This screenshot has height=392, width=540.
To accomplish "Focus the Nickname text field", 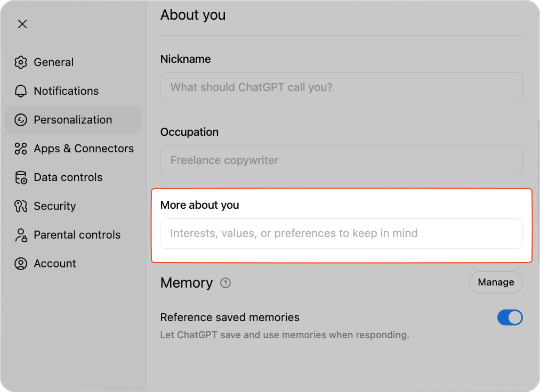I will click(x=341, y=87).
